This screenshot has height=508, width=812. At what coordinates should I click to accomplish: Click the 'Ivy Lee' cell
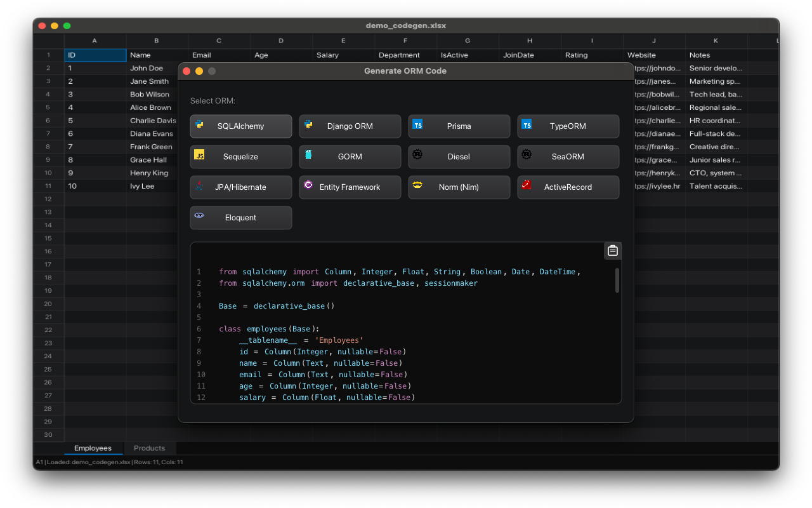tap(152, 186)
